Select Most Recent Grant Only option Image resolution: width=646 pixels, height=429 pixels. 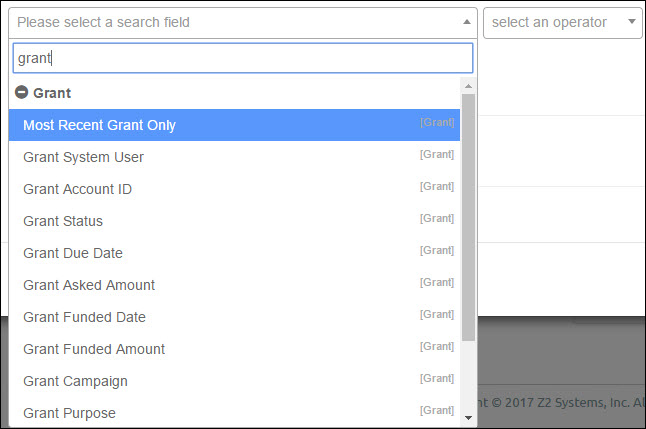pos(234,125)
